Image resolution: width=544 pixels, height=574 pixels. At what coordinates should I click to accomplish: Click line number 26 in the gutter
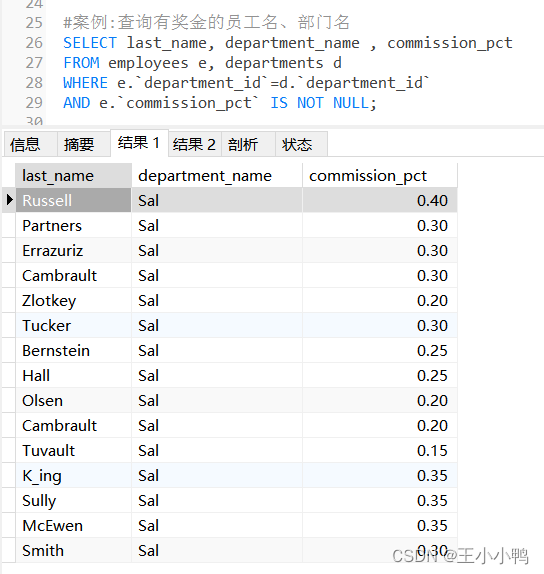(x=34, y=43)
